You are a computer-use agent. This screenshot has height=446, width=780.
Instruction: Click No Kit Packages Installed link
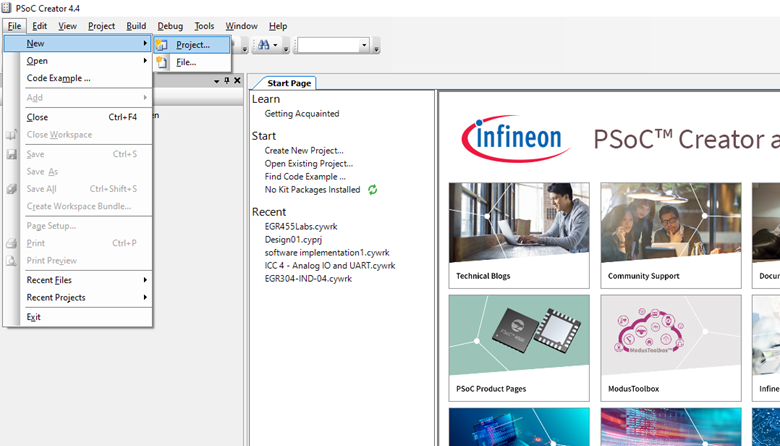pyautogui.click(x=312, y=189)
